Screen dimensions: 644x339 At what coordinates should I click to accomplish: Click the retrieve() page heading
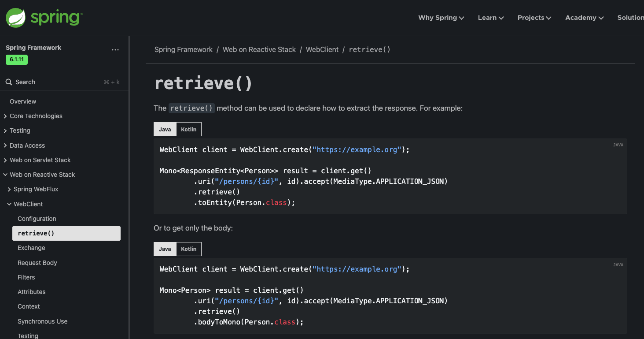[x=203, y=83]
